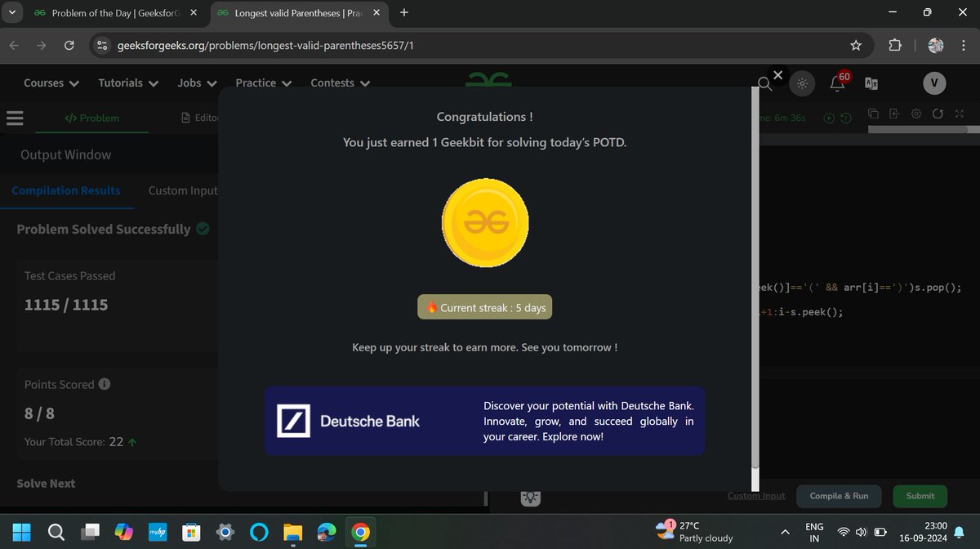980x549 pixels.
Task: Open a new browser tab with plus
Action: [404, 13]
